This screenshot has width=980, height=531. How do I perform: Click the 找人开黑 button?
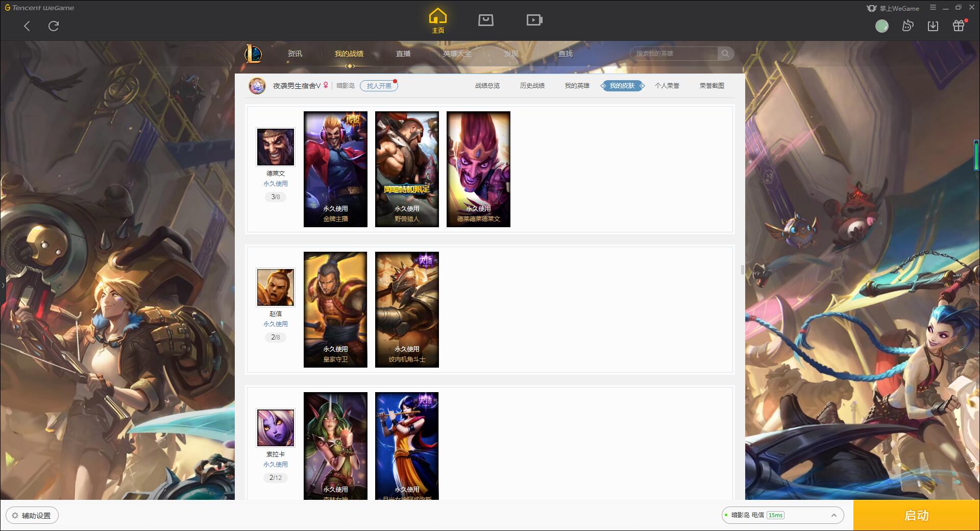pyautogui.click(x=379, y=86)
